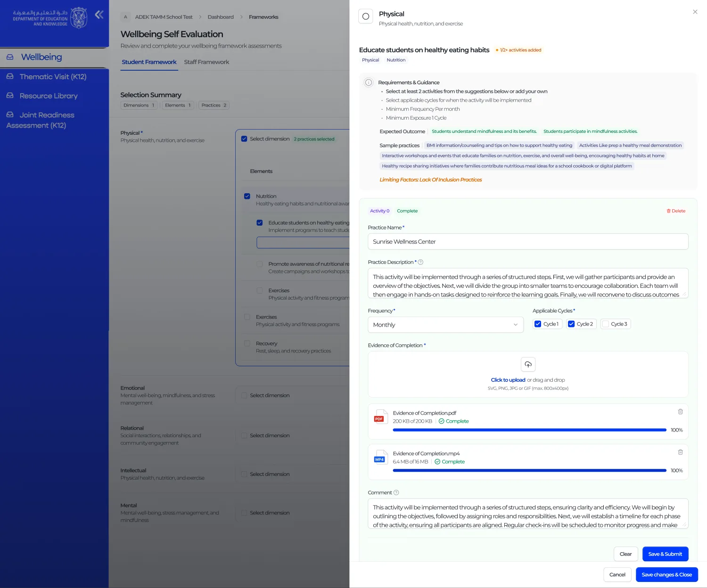Uncheck the Cycle 1 checkbox

click(x=538, y=324)
